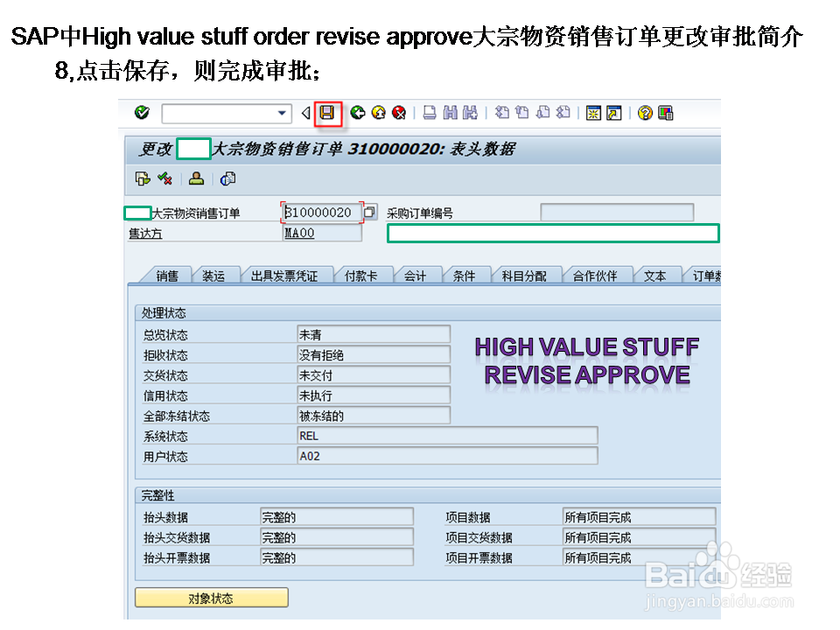Screen dimensions: 840x630
Task: Click 抬头数据 field showing 完整的
Action: click(336, 517)
